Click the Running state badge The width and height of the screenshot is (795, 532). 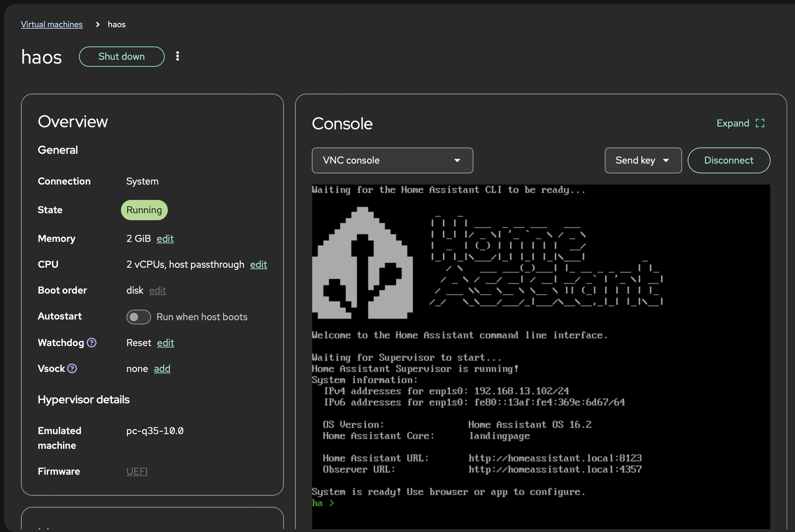pyautogui.click(x=144, y=210)
